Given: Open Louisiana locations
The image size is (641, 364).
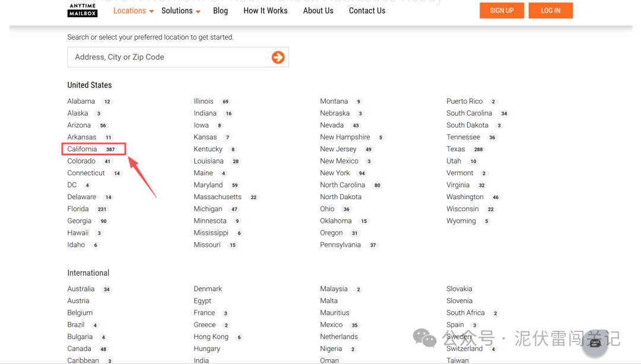Looking at the screenshot, I should [x=208, y=161].
